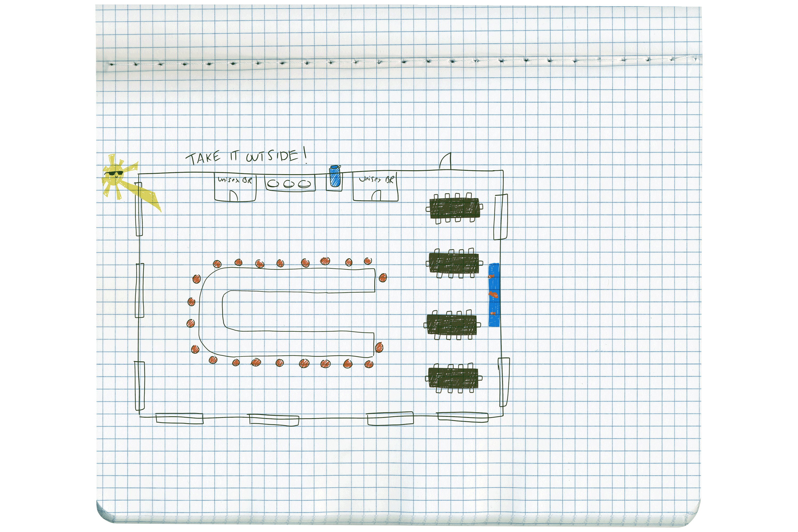
Task: Click the bottommost dark dining table
Action: pos(453,378)
